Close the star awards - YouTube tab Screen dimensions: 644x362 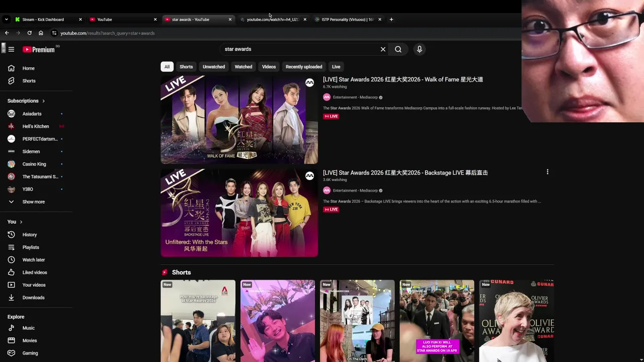(x=230, y=20)
